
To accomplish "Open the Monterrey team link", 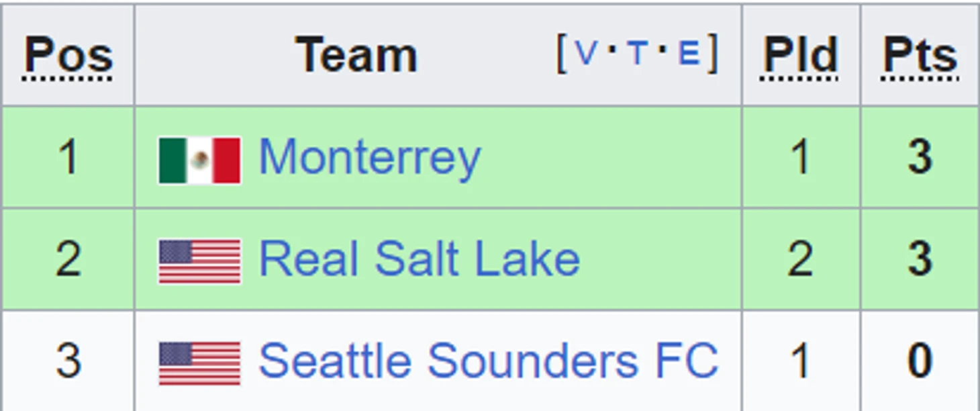I will pyautogui.click(x=370, y=159).
